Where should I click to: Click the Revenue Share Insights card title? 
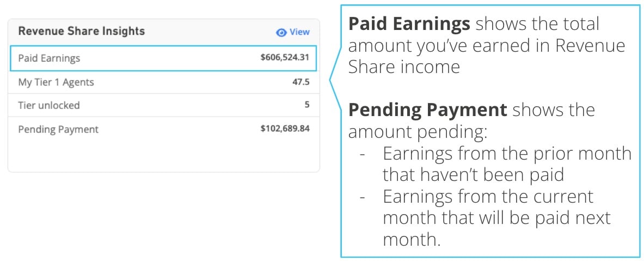click(x=82, y=31)
